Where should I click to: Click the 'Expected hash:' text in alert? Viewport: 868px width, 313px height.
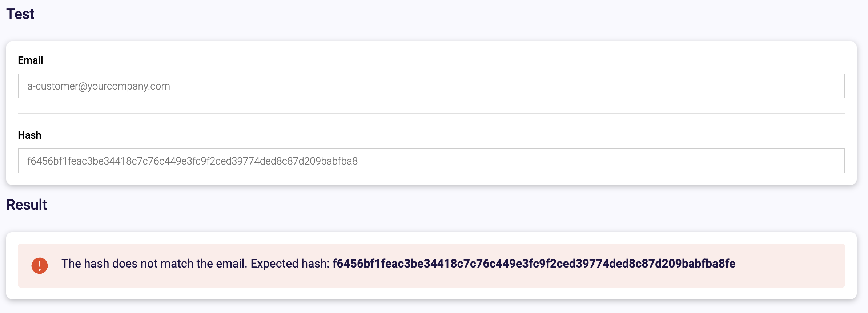(290, 264)
